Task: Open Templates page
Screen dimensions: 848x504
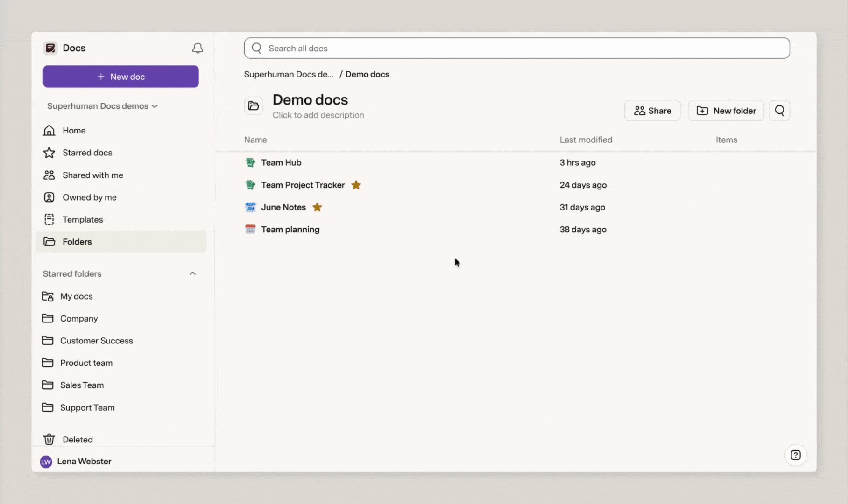Action: click(121, 219)
